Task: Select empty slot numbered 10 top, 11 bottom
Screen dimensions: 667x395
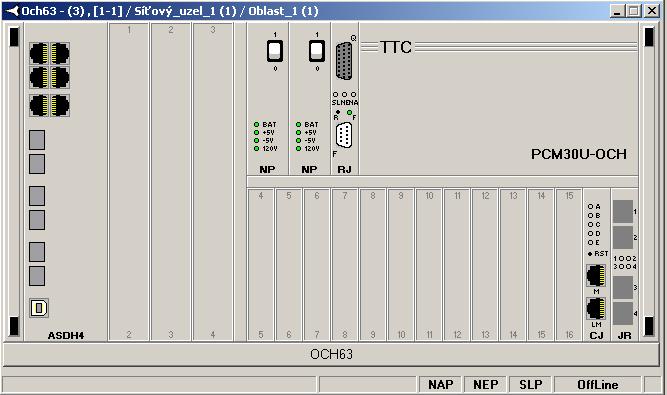Action: 429,265
